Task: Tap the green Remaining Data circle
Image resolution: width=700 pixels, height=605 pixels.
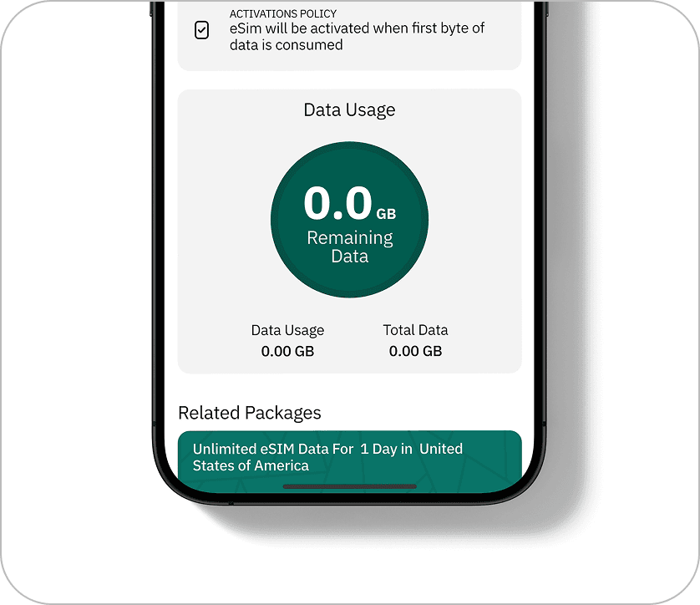Action: (x=349, y=219)
